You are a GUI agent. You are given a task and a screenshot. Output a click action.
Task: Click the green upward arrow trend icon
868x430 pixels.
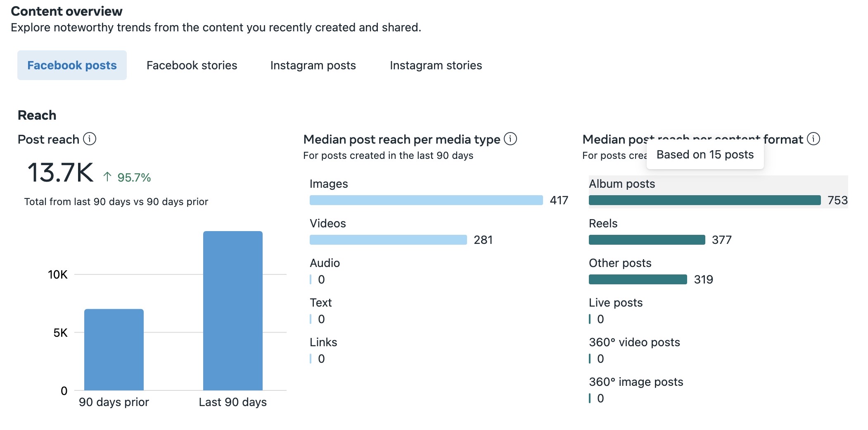[107, 177]
